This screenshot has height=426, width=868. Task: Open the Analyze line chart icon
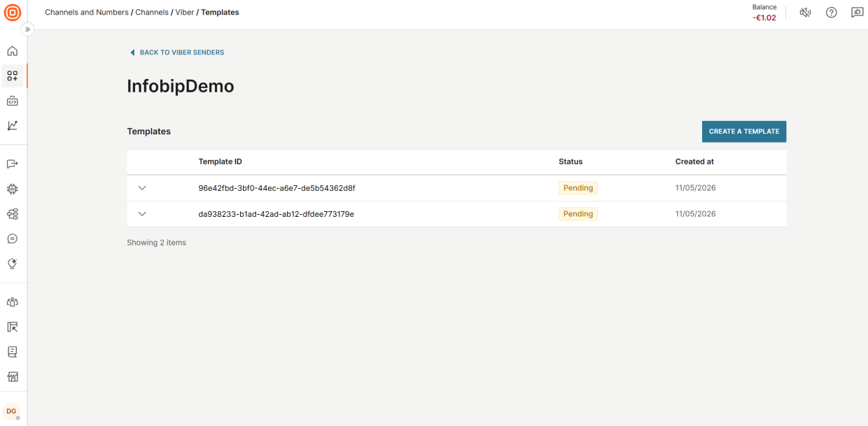(13, 125)
